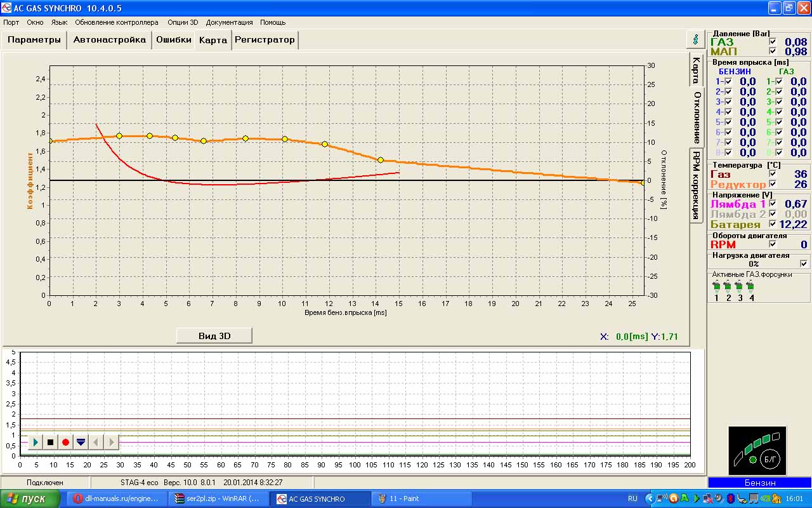Select the yellow map point near 10 ms
812x508 pixels.
[285, 139]
